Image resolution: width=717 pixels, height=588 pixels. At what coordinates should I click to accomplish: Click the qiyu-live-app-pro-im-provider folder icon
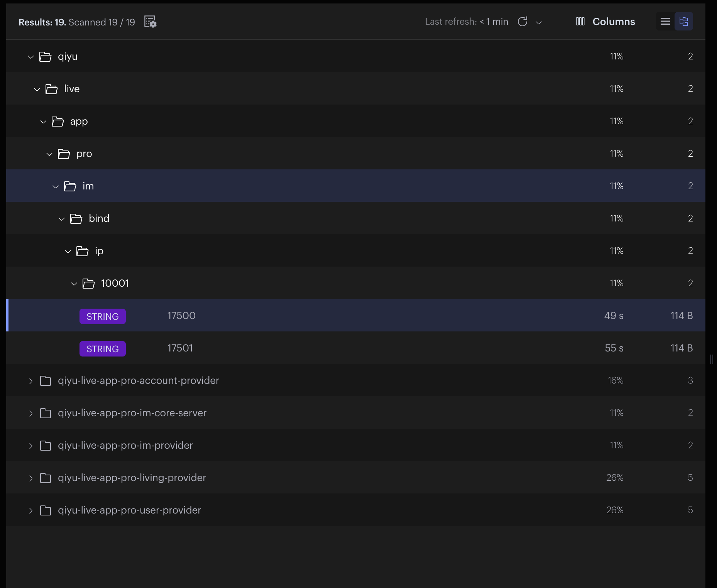tap(46, 446)
